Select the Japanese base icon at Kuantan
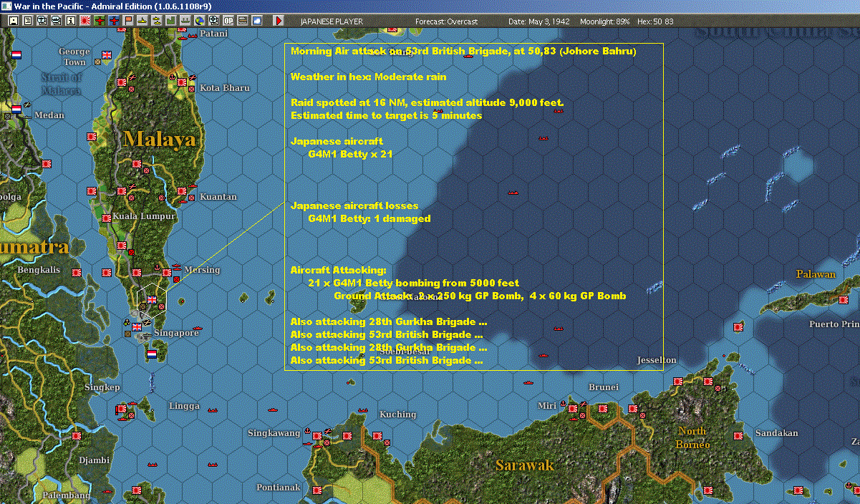 182,191
